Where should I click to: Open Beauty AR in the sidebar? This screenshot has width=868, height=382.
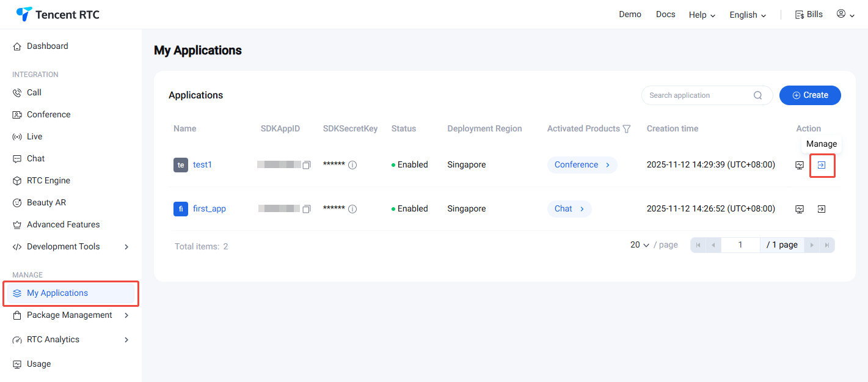tap(46, 203)
